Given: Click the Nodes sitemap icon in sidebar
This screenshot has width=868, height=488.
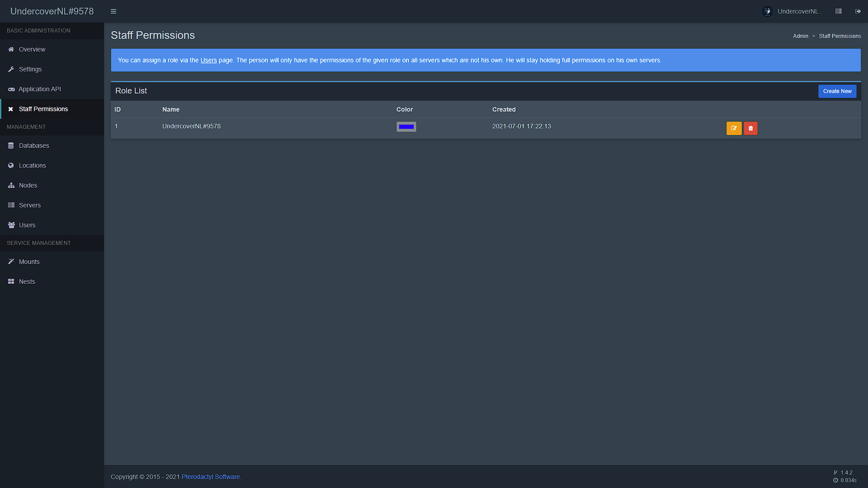Looking at the screenshot, I should [11, 185].
